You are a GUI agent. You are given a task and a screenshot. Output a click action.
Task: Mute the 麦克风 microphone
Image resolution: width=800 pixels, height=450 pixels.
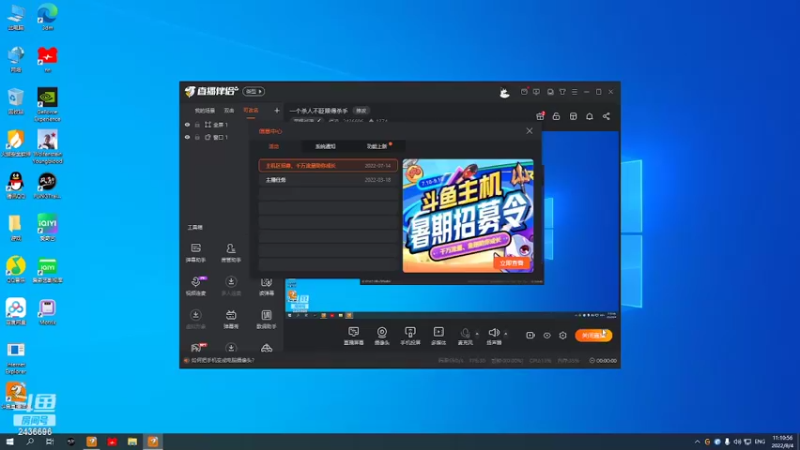[465, 336]
